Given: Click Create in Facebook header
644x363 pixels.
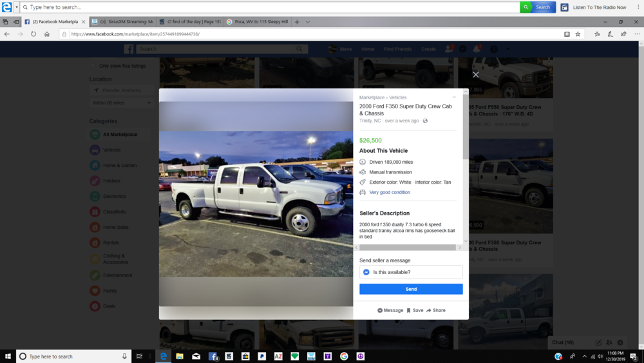Looking at the screenshot, I should click(x=428, y=49).
